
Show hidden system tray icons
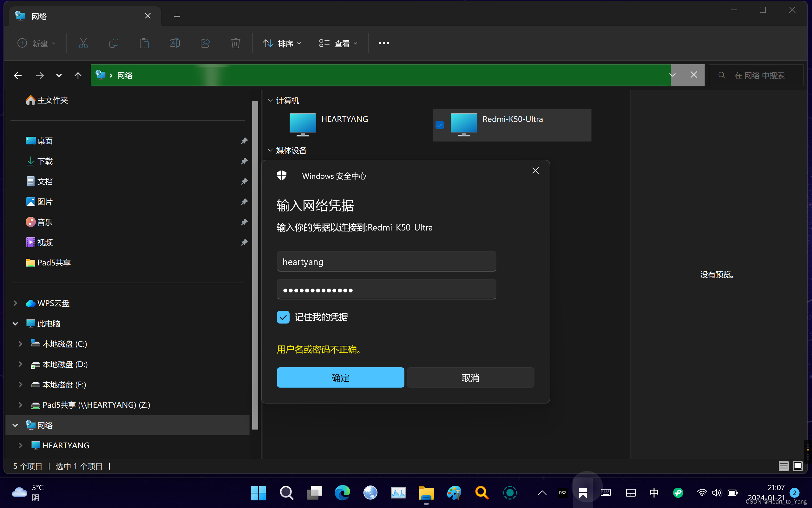pyautogui.click(x=542, y=493)
